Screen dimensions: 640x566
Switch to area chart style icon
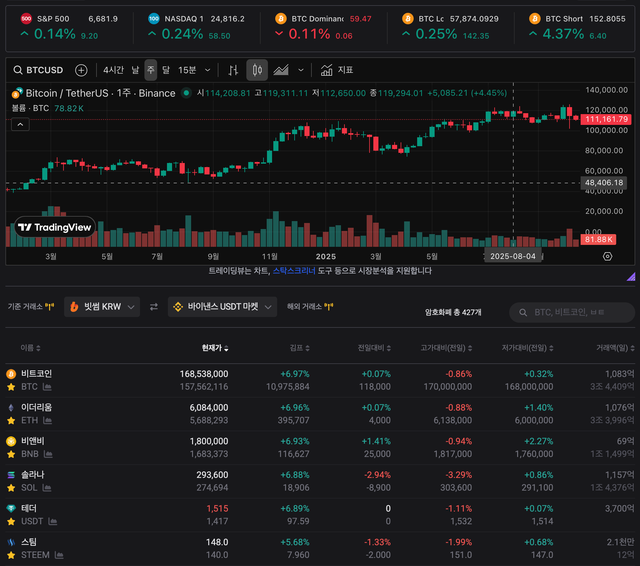[281, 70]
